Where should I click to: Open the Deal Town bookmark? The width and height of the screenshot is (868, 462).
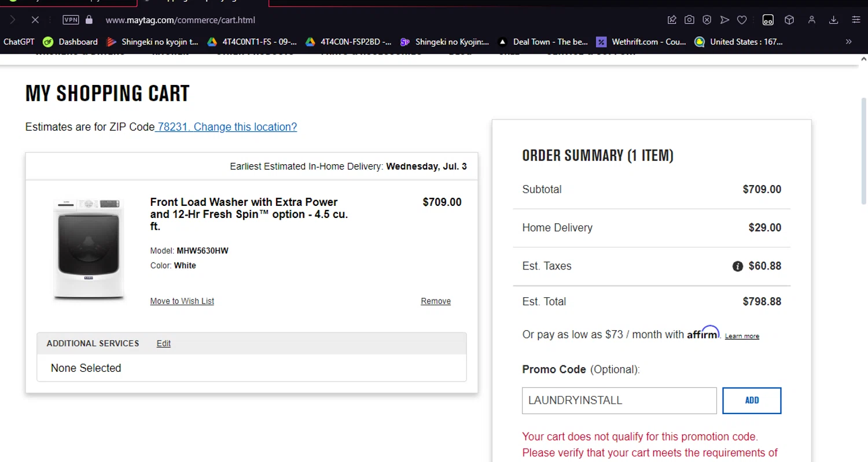[x=543, y=42]
